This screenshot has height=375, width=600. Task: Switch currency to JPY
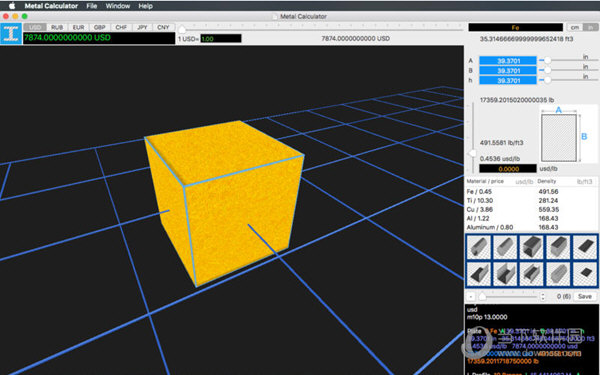(x=142, y=27)
